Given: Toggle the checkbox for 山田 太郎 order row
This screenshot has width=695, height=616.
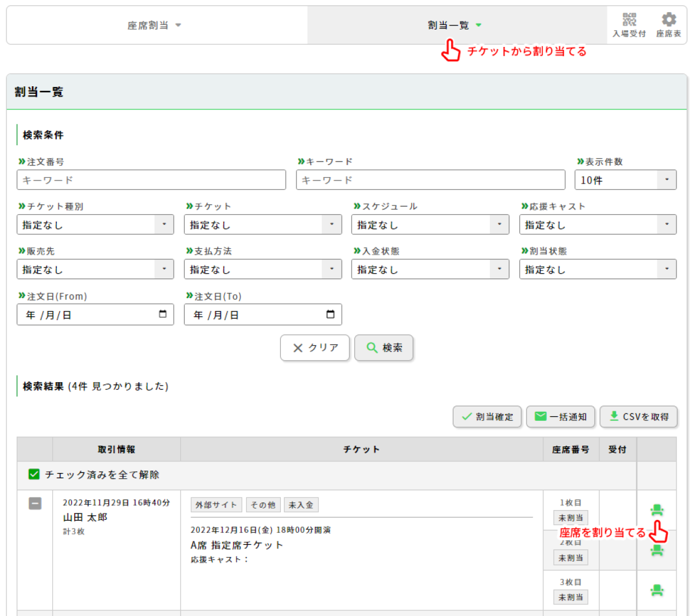Looking at the screenshot, I should coord(35,504).
